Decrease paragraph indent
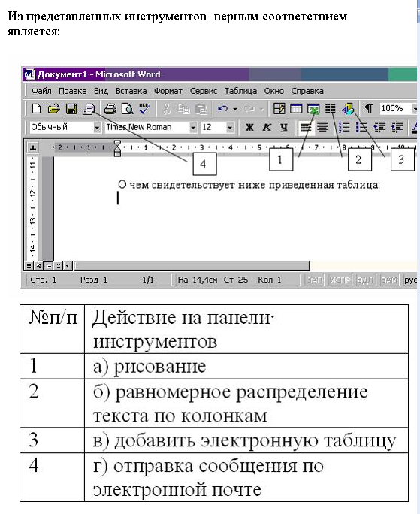Screen dimensions: 420x514 pos(379,127)
